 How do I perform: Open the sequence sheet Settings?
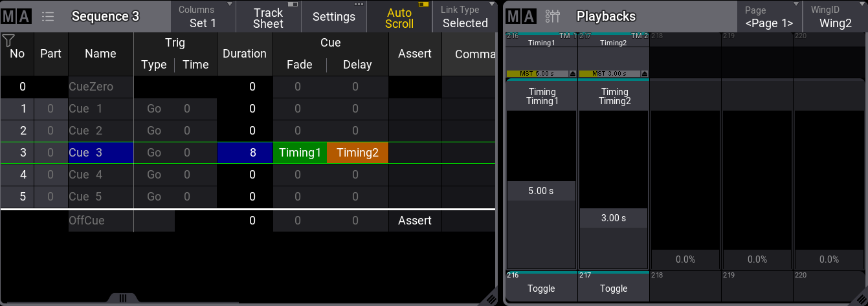click(333, 17)
